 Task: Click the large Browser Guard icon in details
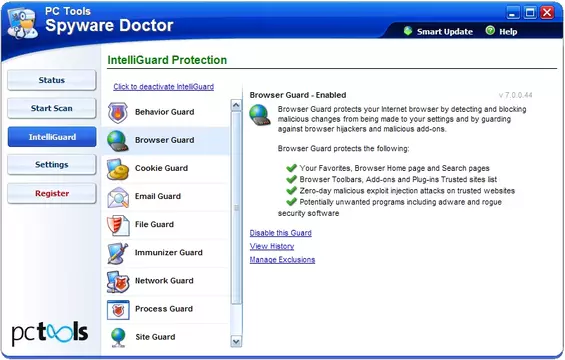tap(260, 115)
